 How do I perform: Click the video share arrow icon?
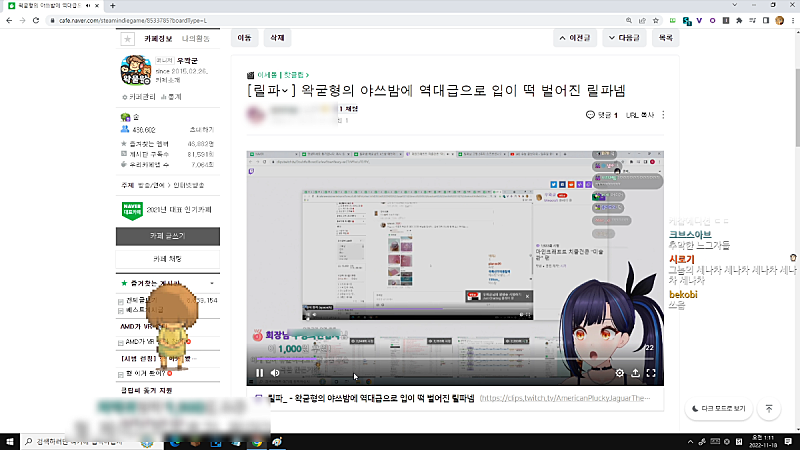(x=635, y=373)
